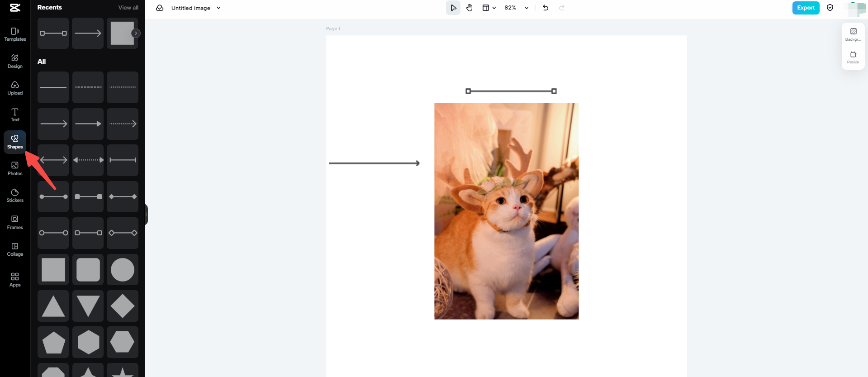The image size is (868, 377).
Task: Insert line with filled circle ends
Action: point(53,196)
